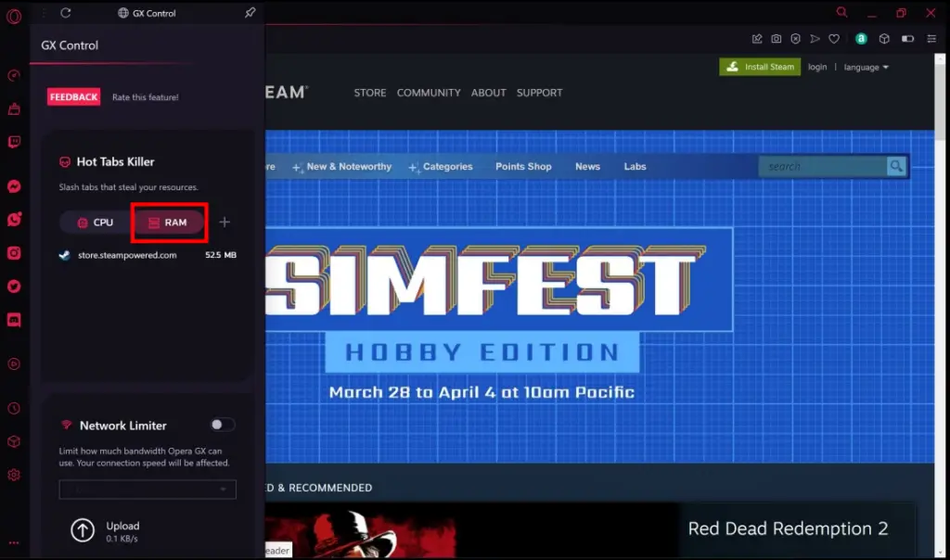Open Extensions cube in the sidebar

(x=14, y=442)
